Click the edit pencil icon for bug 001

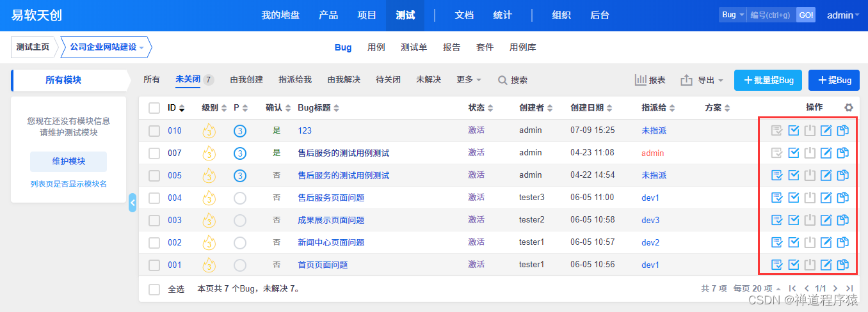click(826, 265)
